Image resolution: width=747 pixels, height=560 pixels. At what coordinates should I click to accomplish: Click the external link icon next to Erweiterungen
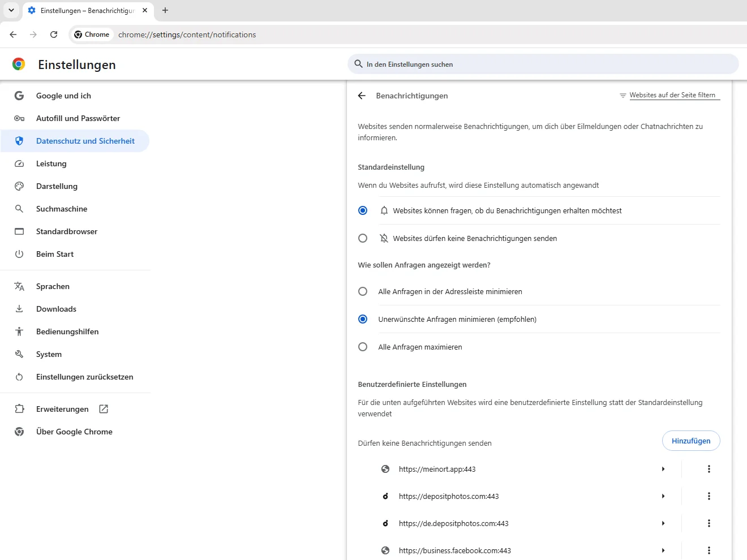tap(104, 409)
